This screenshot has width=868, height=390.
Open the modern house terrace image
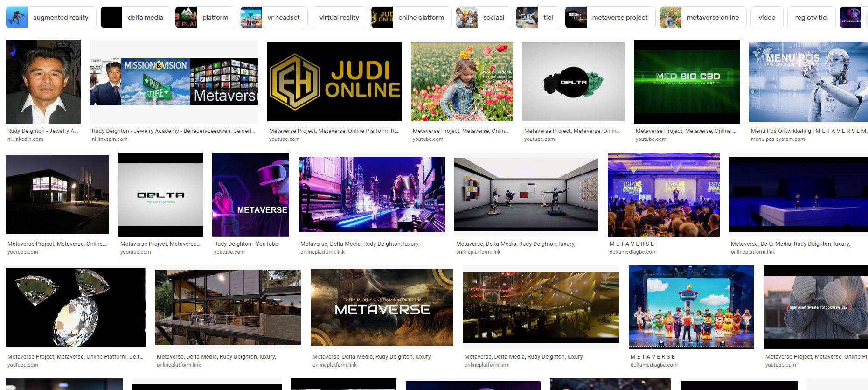228,307
